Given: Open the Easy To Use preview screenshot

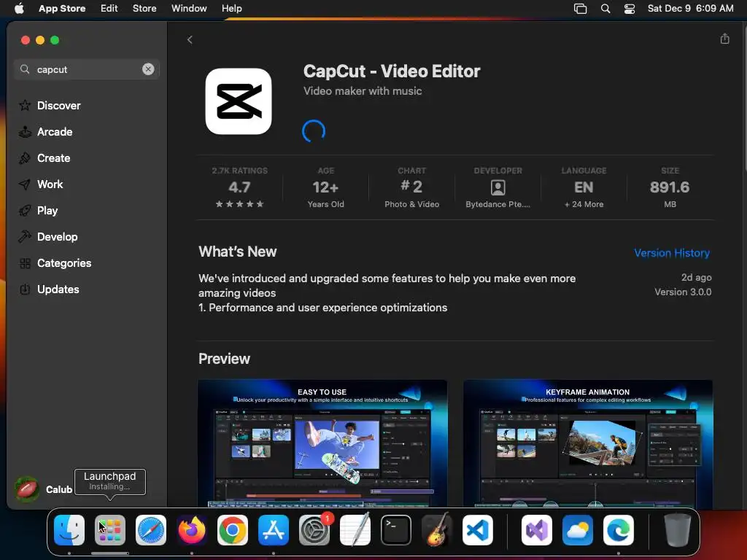Looking at the screenshot, I should [322, 443].
